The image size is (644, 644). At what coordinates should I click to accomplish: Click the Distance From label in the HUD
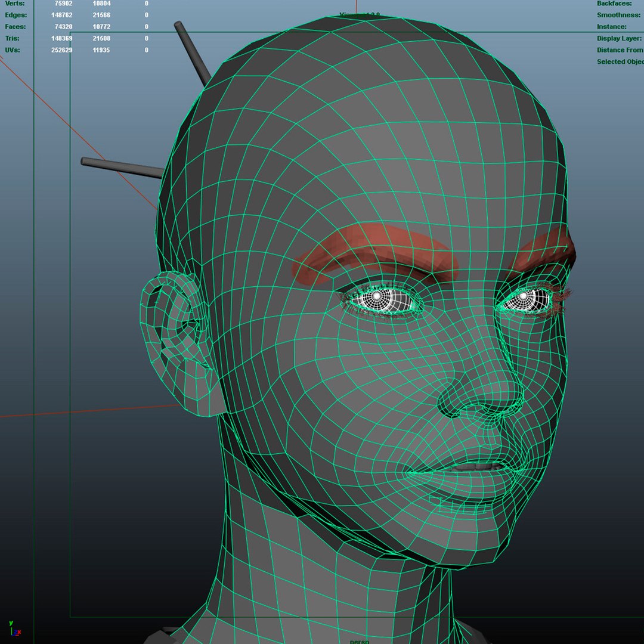(620, 50)
